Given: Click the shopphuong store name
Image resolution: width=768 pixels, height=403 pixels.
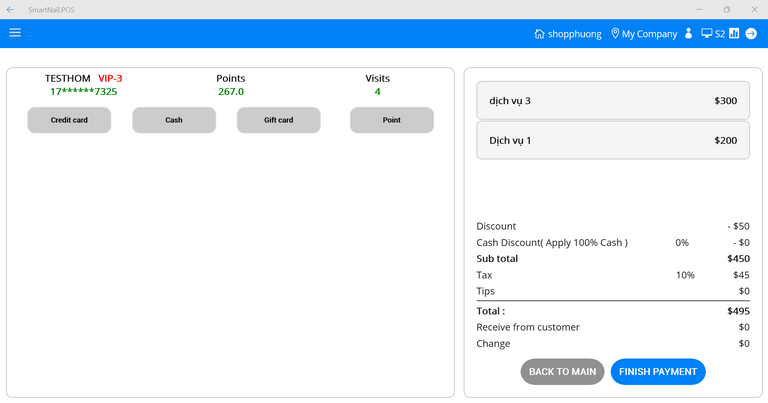Looking at the screenshot, I should [575, 33].
